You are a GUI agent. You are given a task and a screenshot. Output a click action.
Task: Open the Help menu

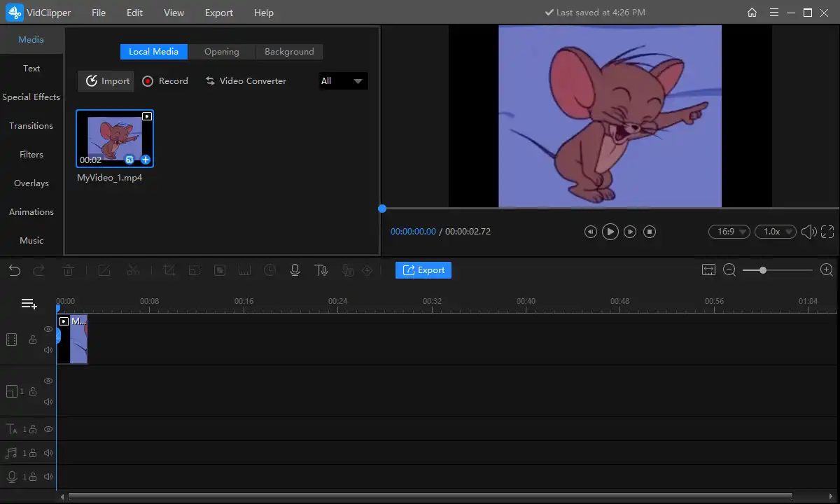(264, 13)
